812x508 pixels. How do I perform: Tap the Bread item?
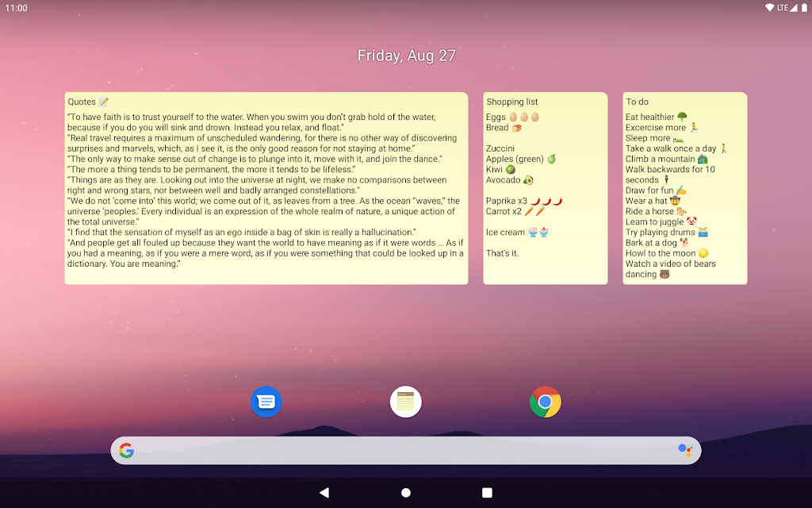504,128
